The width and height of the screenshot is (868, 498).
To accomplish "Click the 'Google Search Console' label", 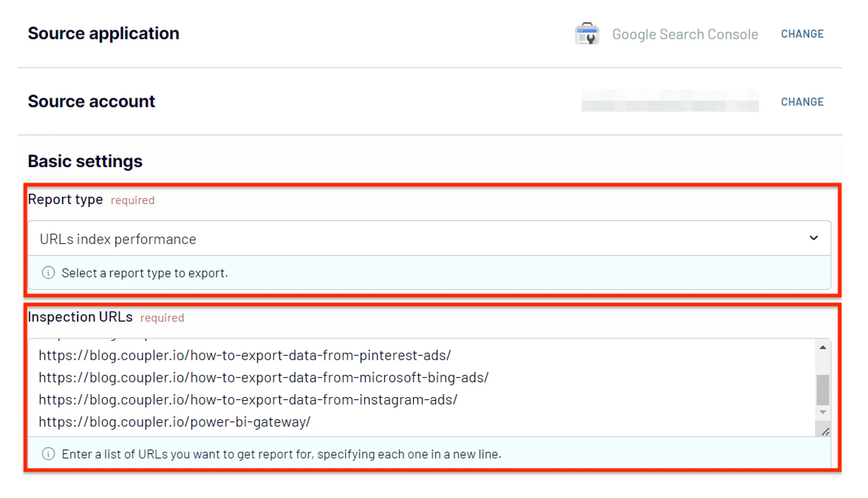I will 685,34.
